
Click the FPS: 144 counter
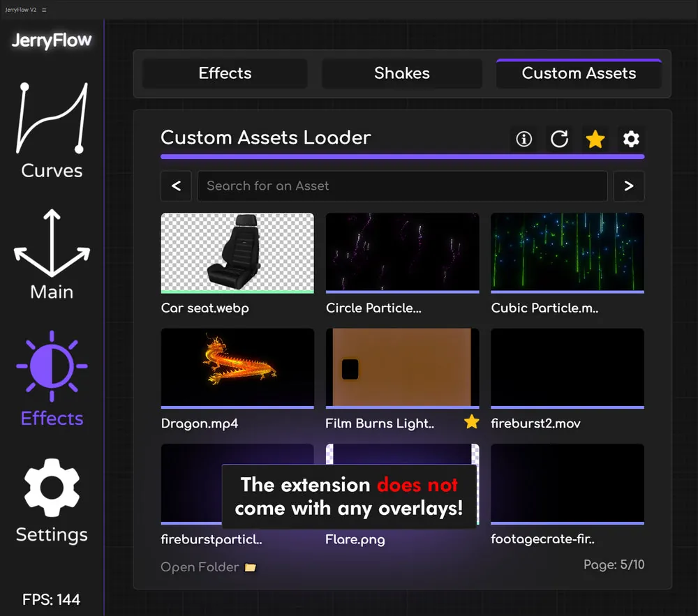pyautogui.click(x=51, y=599)
